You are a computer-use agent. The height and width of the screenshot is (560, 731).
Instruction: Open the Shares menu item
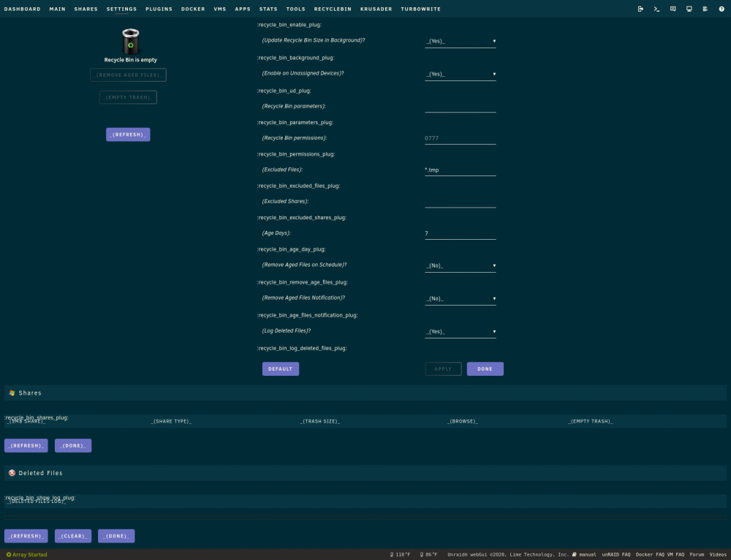click(x=86, y=9)
